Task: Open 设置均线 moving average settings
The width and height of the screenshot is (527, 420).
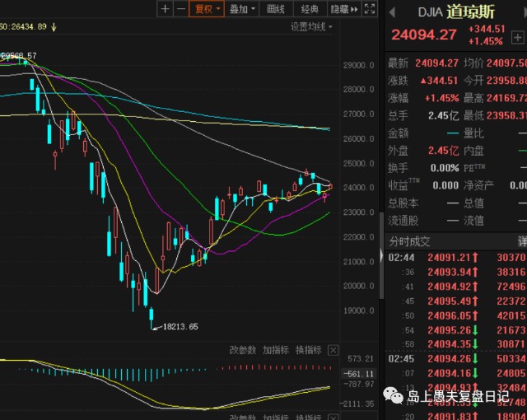Action: (x=311, y=26)
